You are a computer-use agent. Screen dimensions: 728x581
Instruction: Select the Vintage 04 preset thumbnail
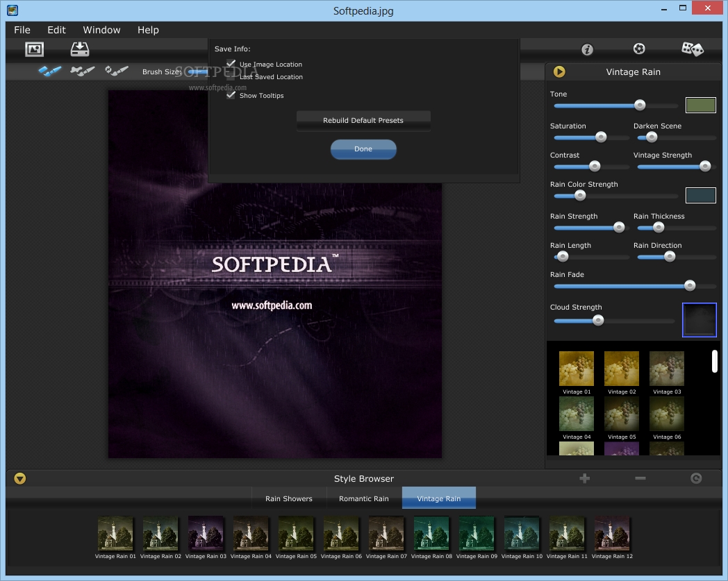point(577,414)
